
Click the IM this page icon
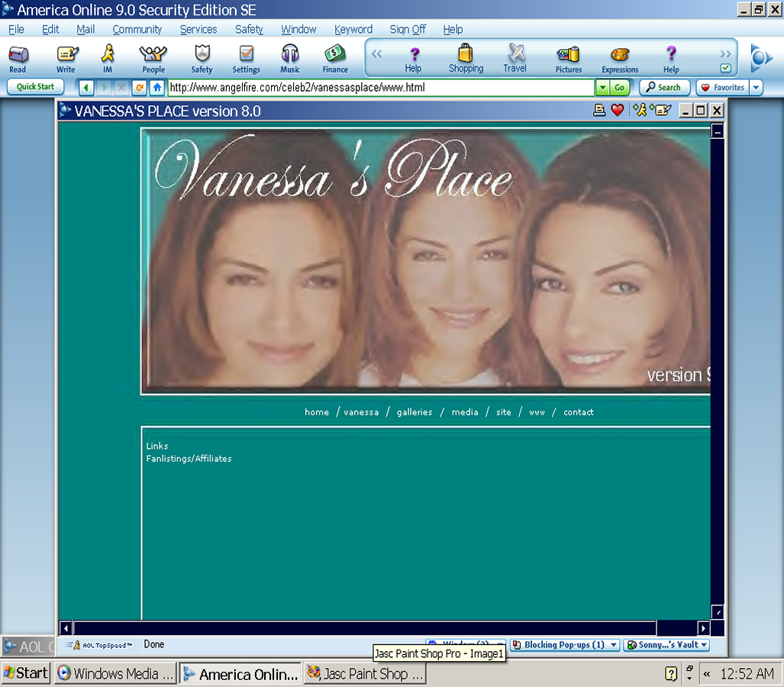point(640,110)
